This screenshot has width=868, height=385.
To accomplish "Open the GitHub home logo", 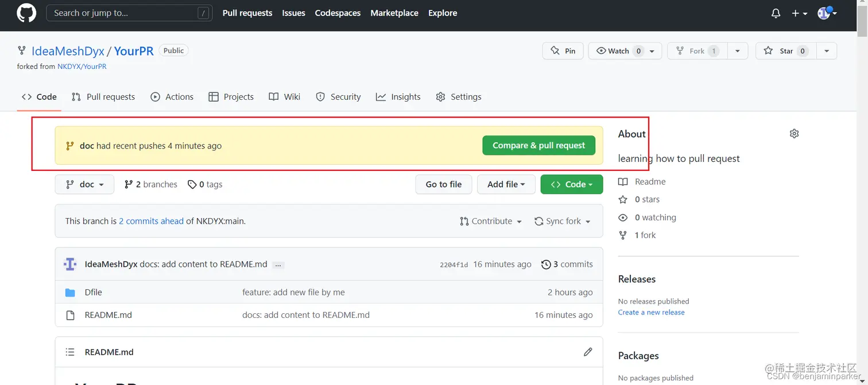I will pos(26,13).
